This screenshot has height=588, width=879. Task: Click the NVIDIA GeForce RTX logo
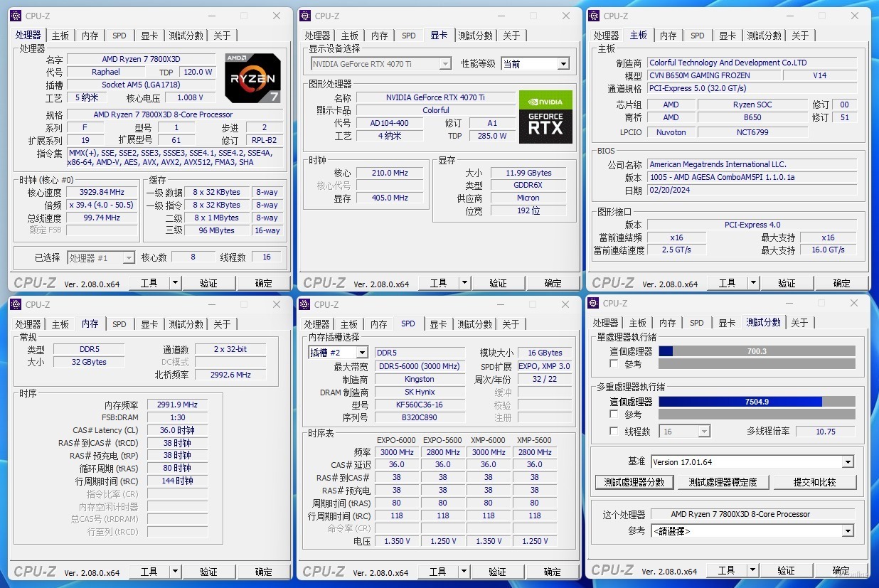(x=545, y=117)
